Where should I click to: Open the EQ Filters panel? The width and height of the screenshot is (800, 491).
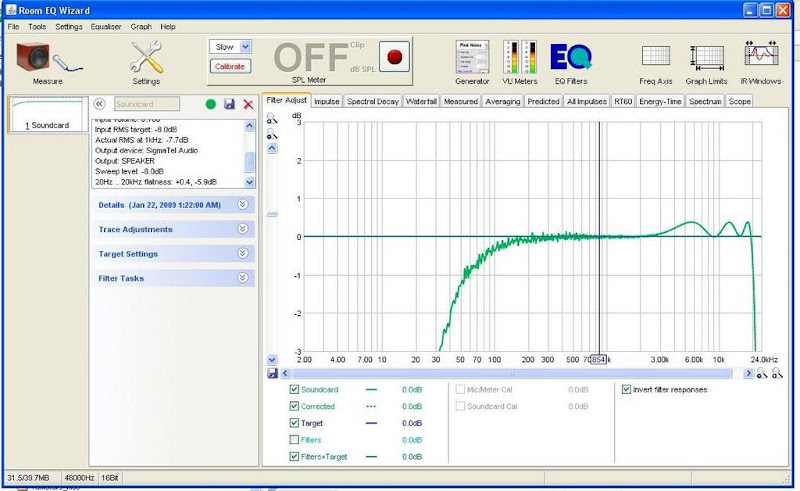point(571,58)
